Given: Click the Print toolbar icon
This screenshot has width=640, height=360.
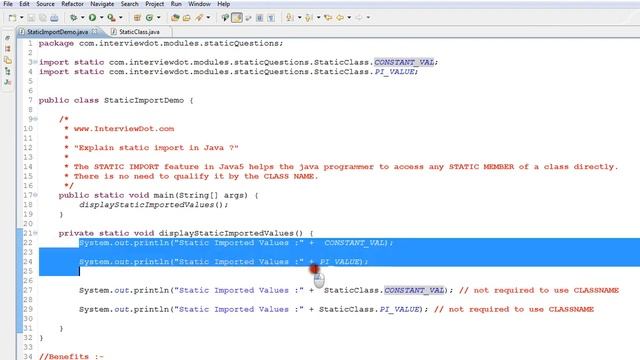Looking at the screenshot, I should click(x=54, y=18).
